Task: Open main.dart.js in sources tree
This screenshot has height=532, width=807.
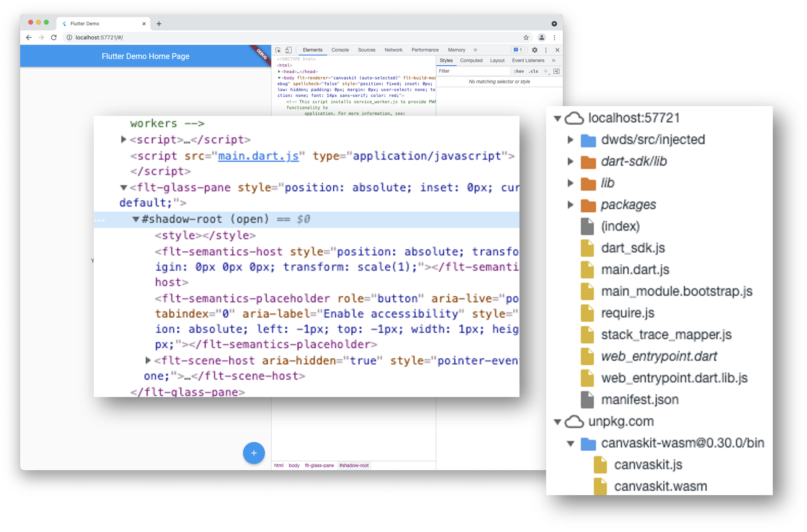Action: tap(635, 270)
